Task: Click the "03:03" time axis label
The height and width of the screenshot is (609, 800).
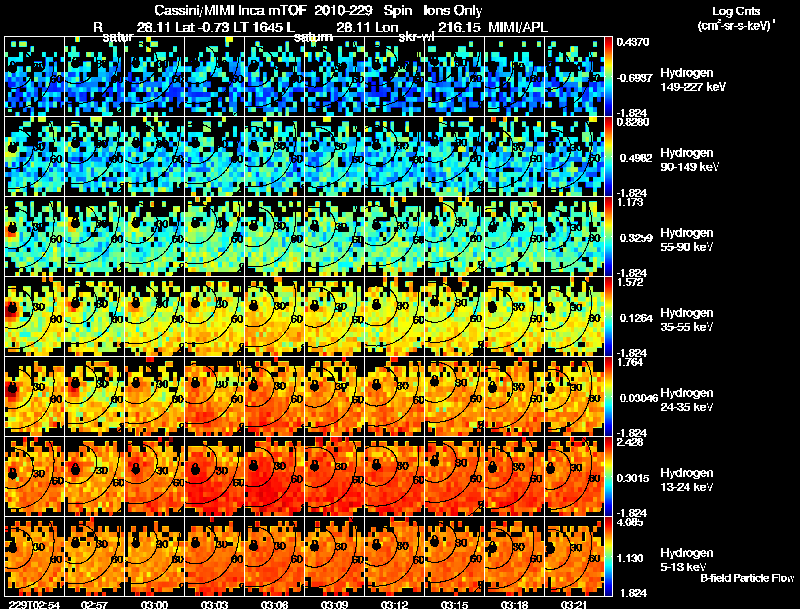Action: pos(214,605)
